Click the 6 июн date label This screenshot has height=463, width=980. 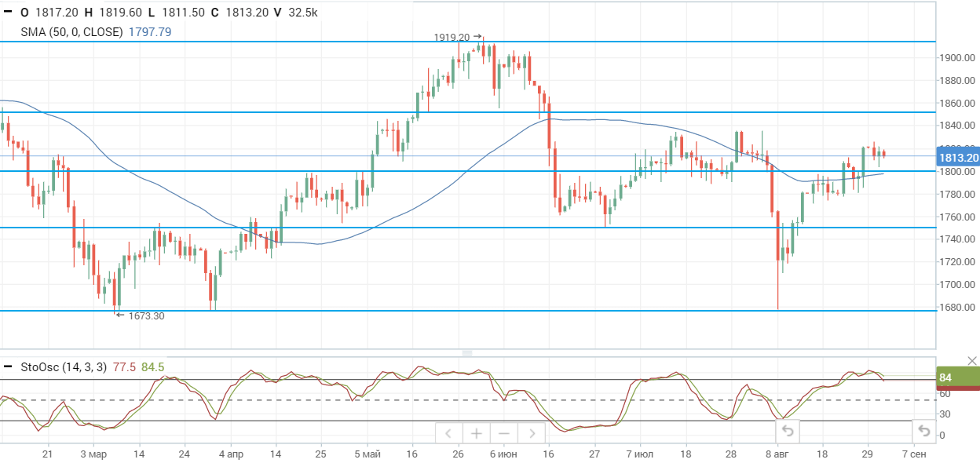pyautogui.click(x=503, y=454)
